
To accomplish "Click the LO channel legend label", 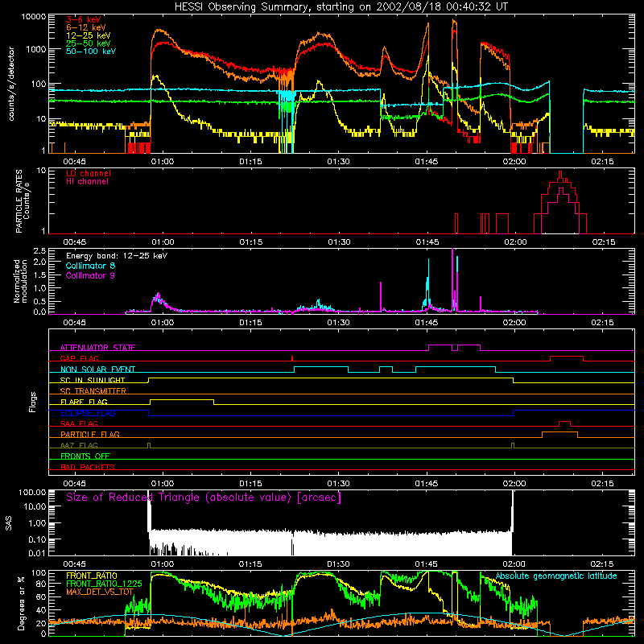I will point(89,173).
